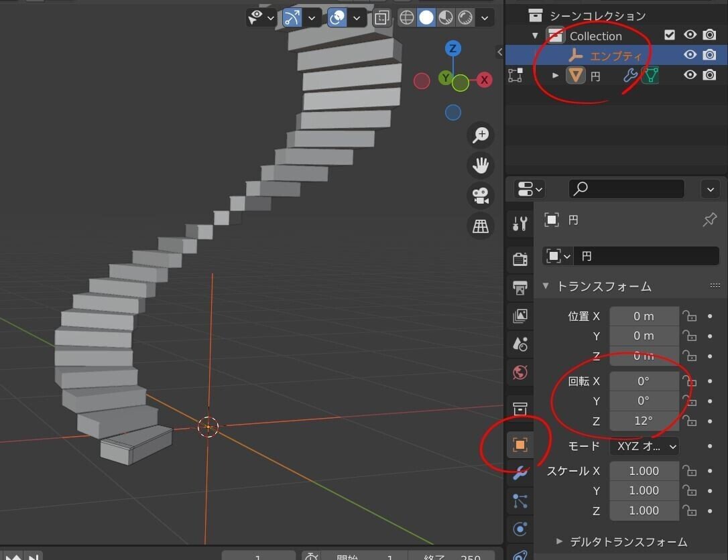Open the rotation モード XYZ dropdown

coord(644,446)
